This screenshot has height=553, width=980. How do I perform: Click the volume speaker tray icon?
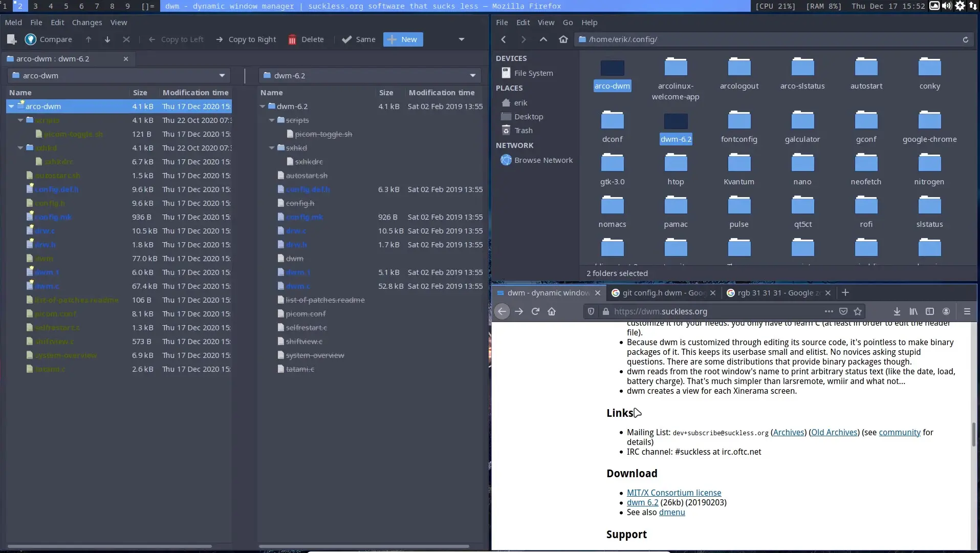pyautogui.click(x=947, y=6)
